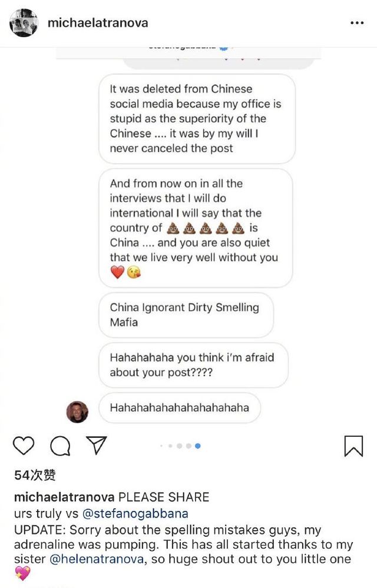Screen dimensions: 377x588
Task: Open michaelatranova's profile picture in the header
Action: [x=24, y=23]
